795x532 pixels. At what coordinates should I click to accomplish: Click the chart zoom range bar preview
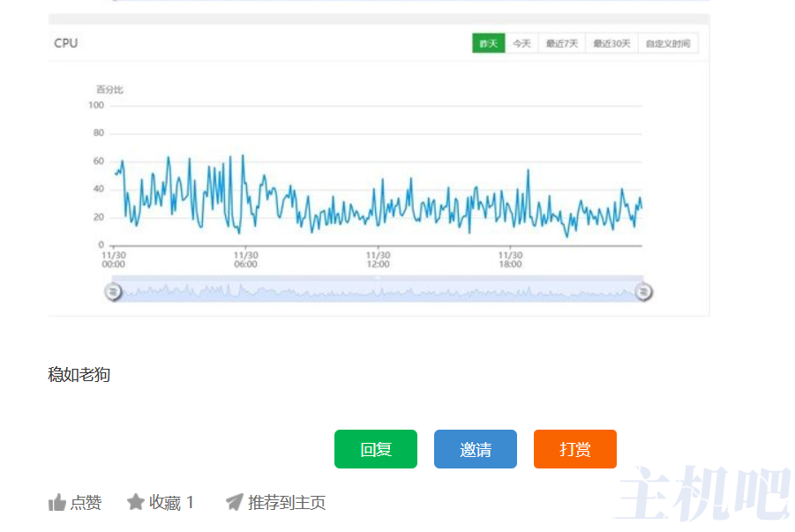point(378,289)
